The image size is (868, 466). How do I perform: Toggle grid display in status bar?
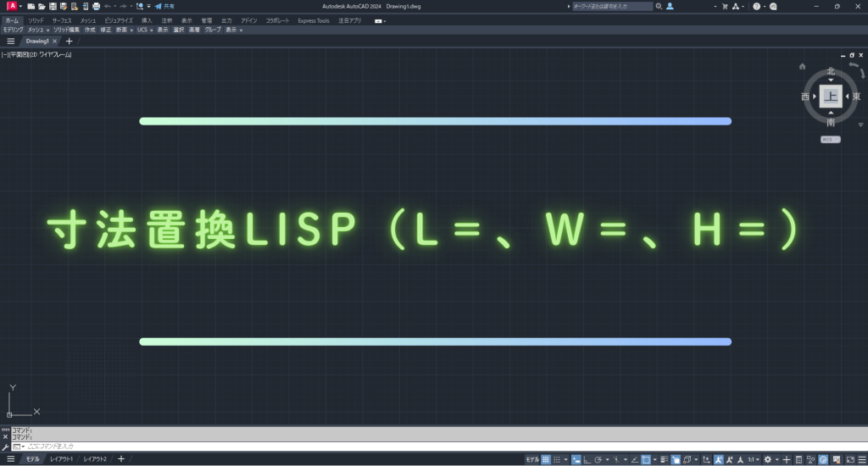(x=547, y=459)
